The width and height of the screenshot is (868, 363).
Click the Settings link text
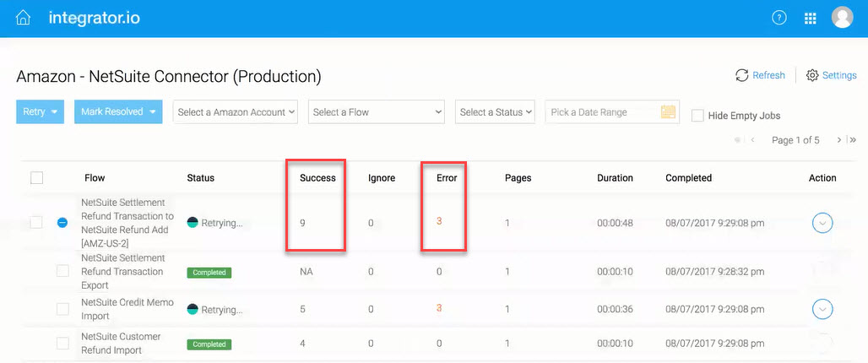pos(839,76)
